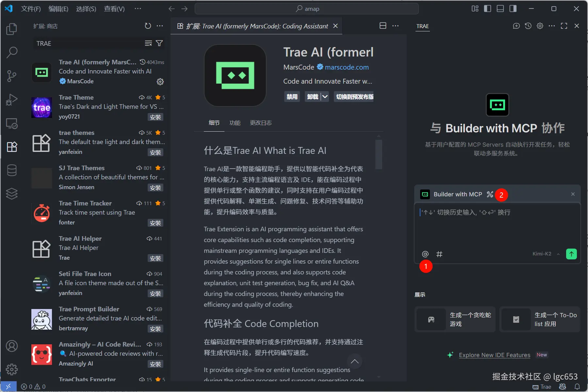Open the Kimi-K2 model selector
Viewport: 588px width, 392px height.
point(546,254)
